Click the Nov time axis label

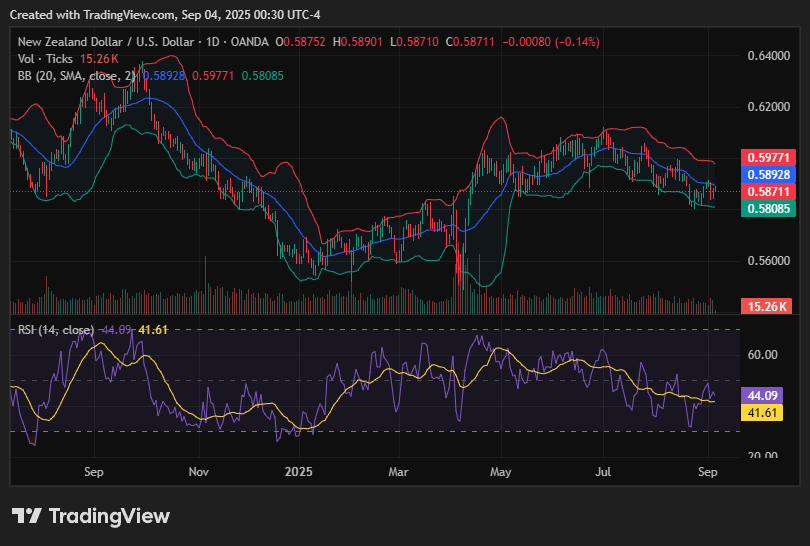(198, 472)
